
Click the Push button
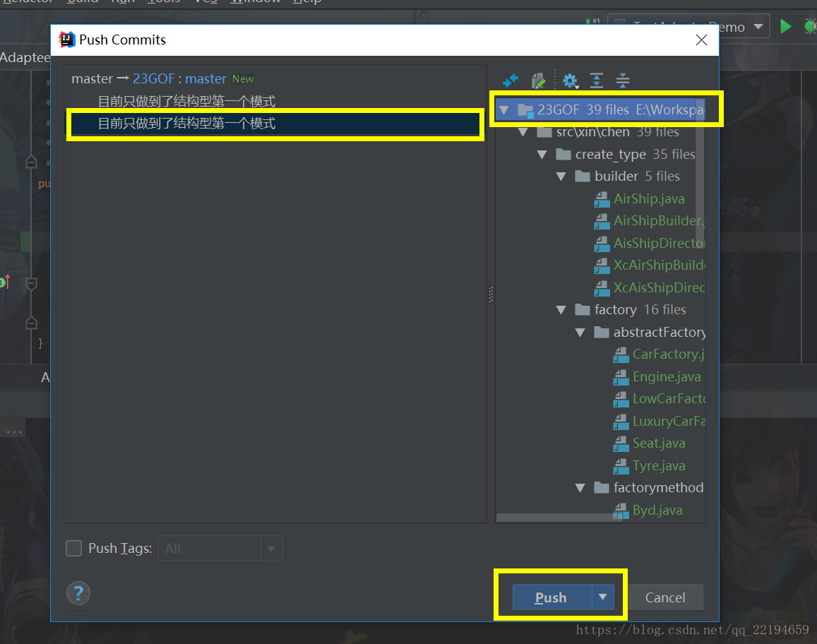click(552, 597)
